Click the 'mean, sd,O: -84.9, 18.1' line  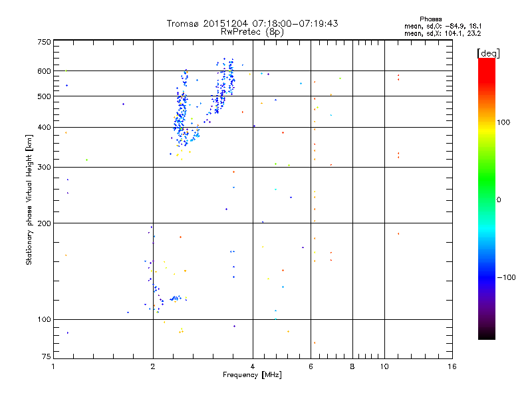(443, 26)
